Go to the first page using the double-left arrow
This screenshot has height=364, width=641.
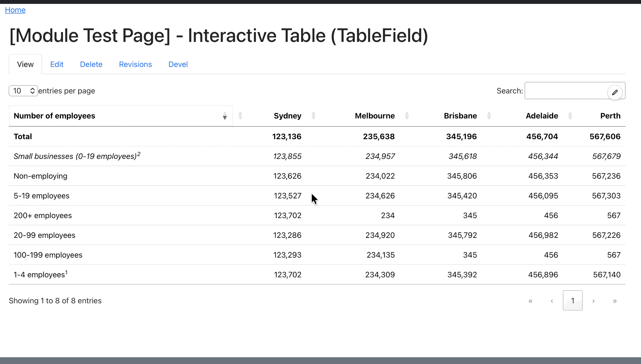tap(530, 301)
